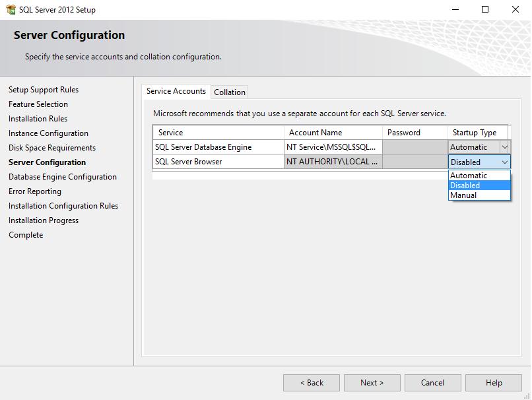532x400 pixels.
Task: Click the Startup Type column header
Action: [x=477, y=133]
